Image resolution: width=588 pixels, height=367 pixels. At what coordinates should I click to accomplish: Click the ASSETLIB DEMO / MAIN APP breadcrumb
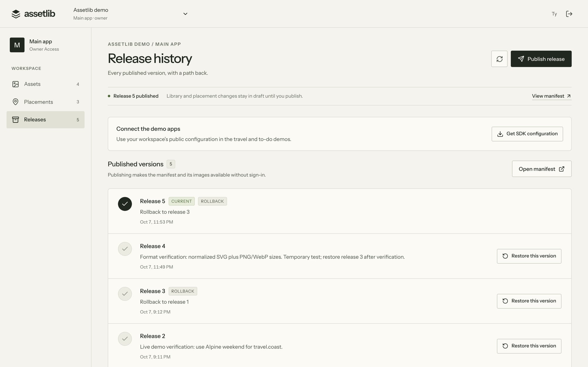tap(144, 44)
